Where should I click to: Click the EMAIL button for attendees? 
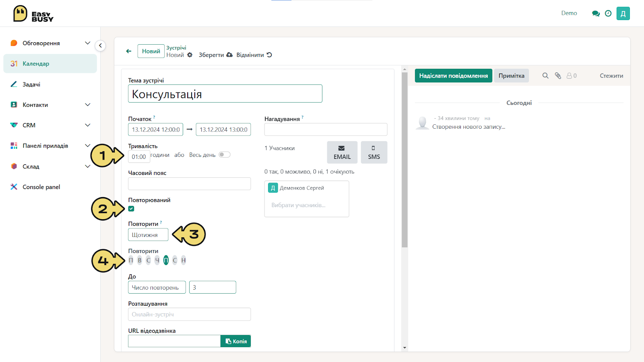[342, 152]
